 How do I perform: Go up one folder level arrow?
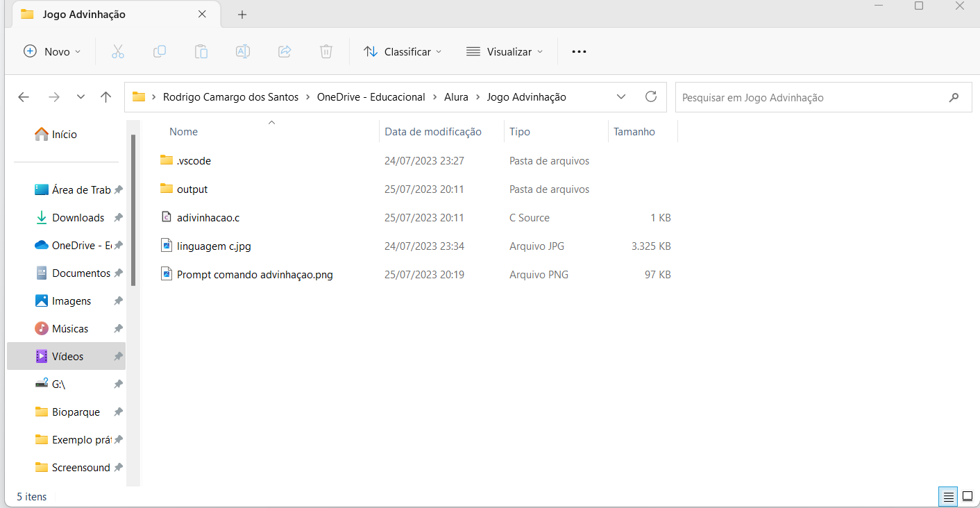106,97
